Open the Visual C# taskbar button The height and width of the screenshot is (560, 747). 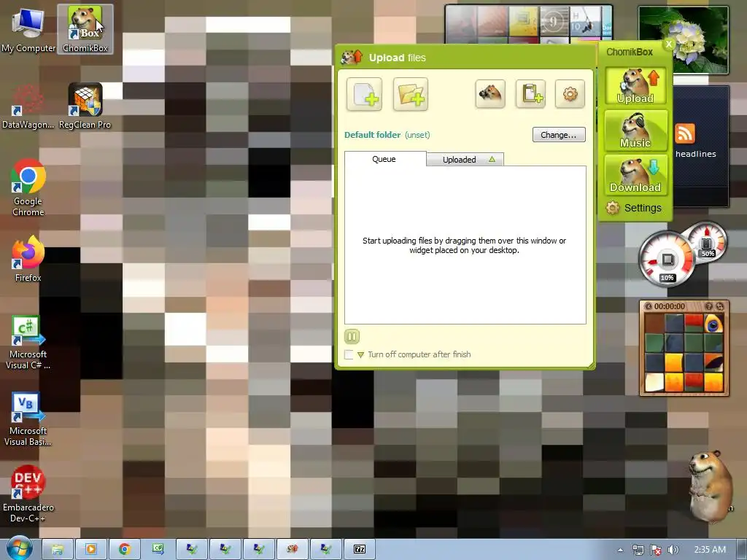(158, 549)
